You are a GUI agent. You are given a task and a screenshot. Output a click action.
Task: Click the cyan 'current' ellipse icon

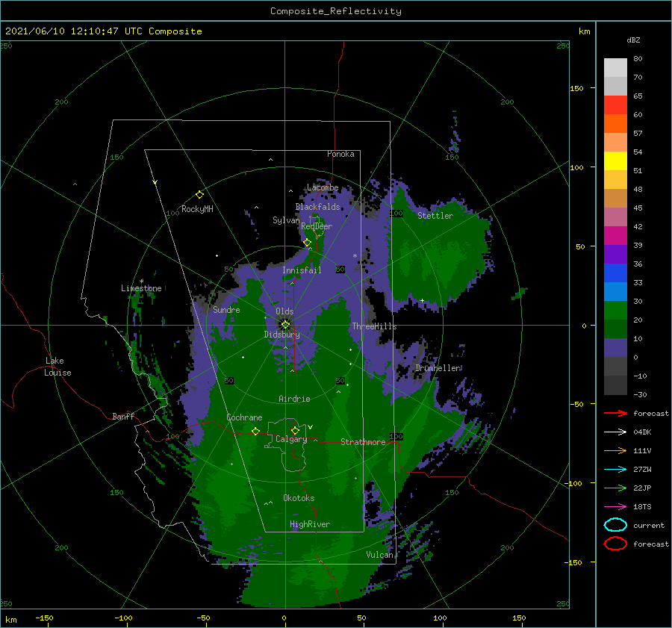(x=615, y=525)
